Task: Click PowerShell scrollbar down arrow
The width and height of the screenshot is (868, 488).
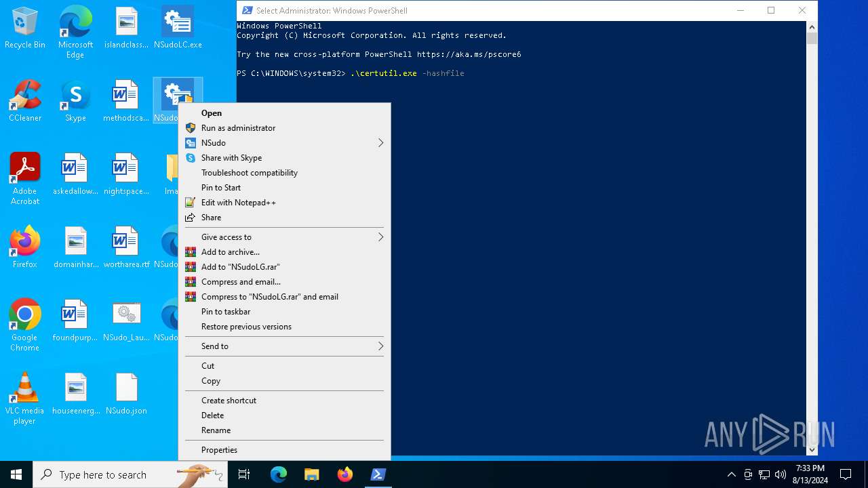Action: tap(812, 449)
